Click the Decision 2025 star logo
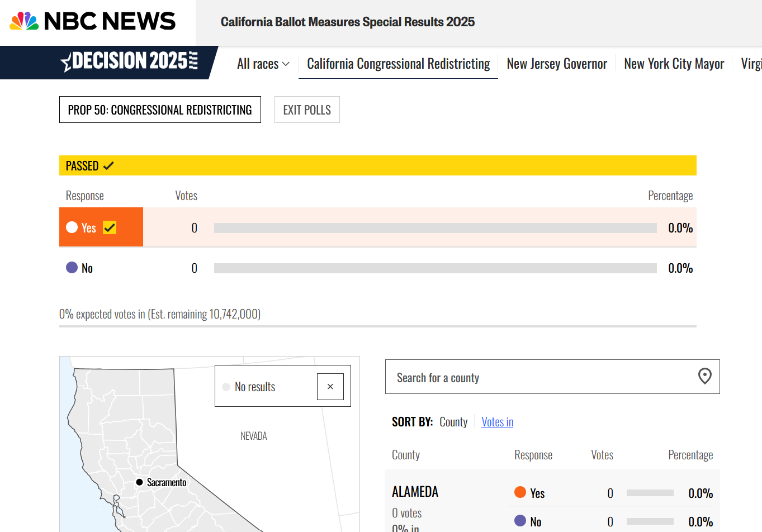Image resolution: width=762 pixels, height=532 pixels. [67, 61]
